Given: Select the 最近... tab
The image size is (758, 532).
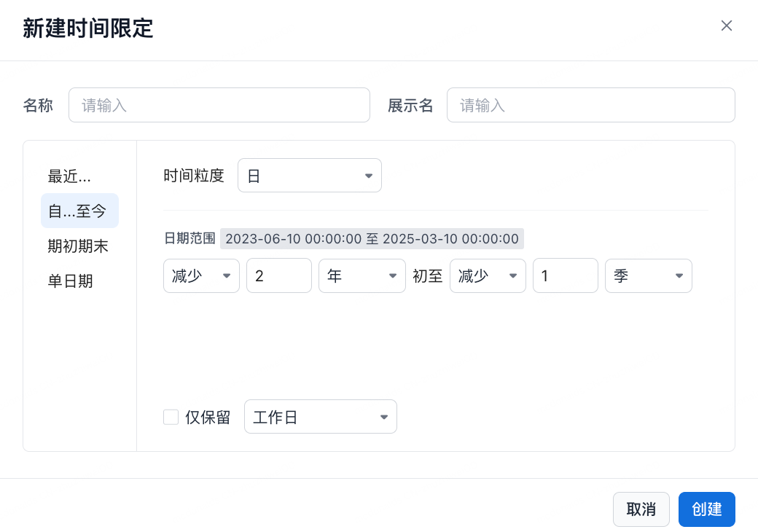Looking at the screenshot, I should pyautogui.click(x=70, y=176).
